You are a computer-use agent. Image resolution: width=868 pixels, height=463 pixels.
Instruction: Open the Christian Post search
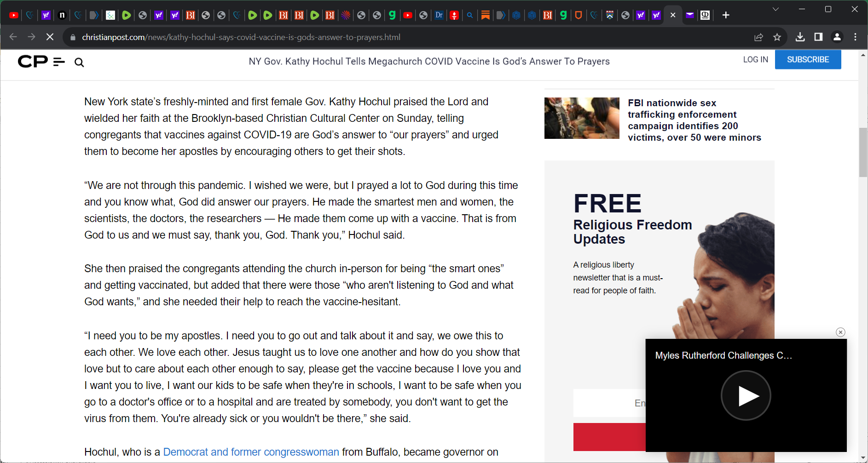coord(79,62)
